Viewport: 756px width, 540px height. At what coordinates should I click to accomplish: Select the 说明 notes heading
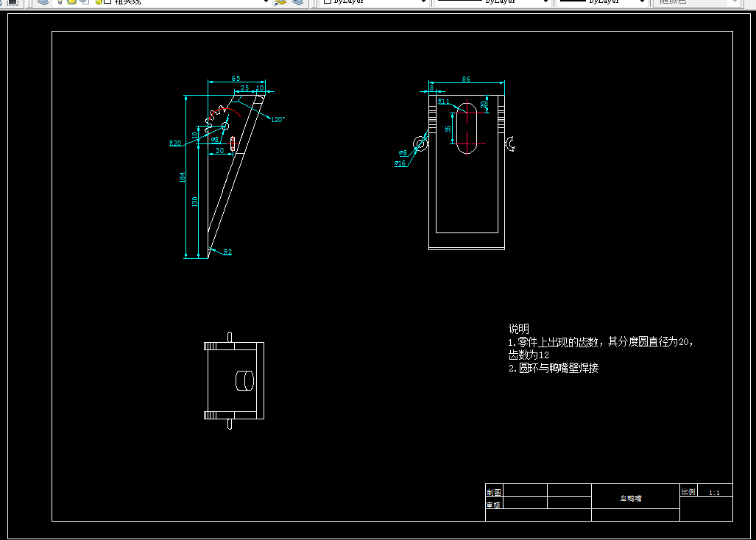[519, 329]
